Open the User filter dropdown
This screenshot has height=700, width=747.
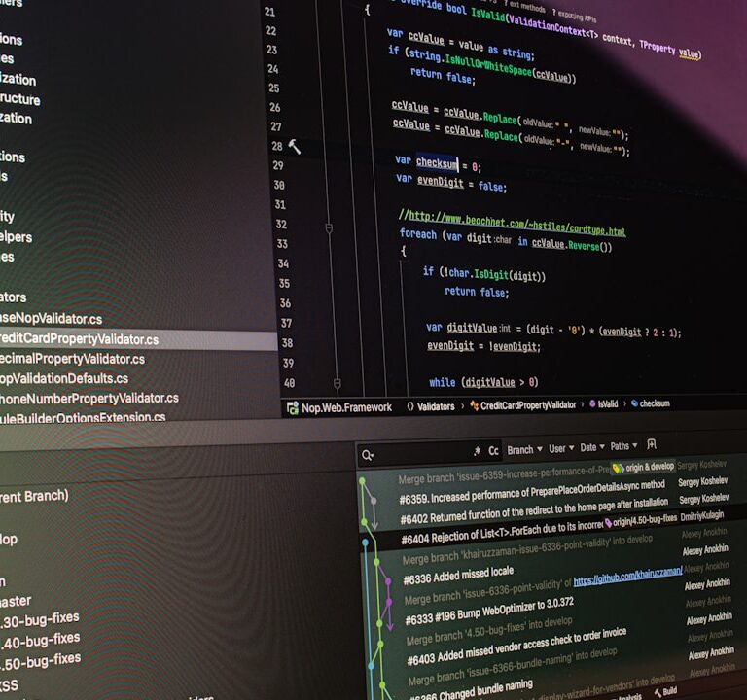click(x=560, y=448)
